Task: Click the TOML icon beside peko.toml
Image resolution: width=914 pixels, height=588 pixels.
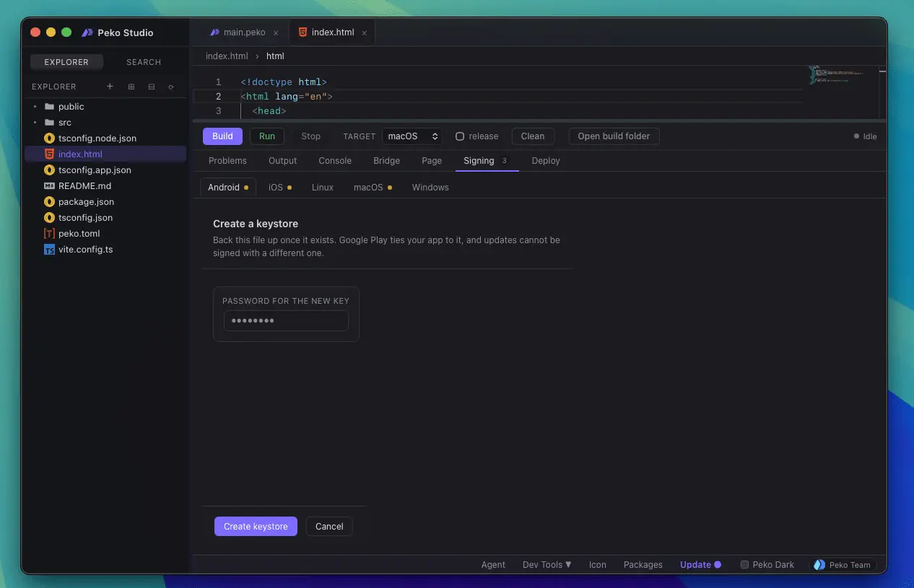Action: coord(49,234)
